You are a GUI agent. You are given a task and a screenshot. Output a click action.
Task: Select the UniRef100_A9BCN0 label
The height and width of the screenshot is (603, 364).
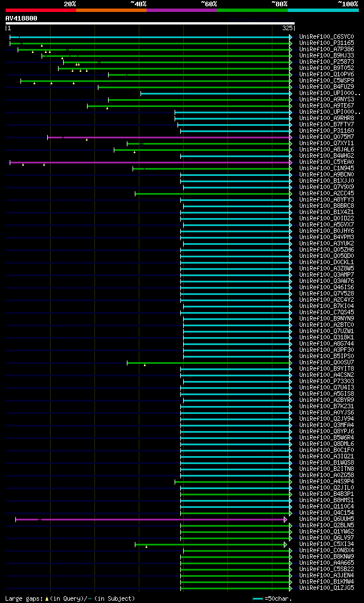pyautogui.click(x=327, y=175)
